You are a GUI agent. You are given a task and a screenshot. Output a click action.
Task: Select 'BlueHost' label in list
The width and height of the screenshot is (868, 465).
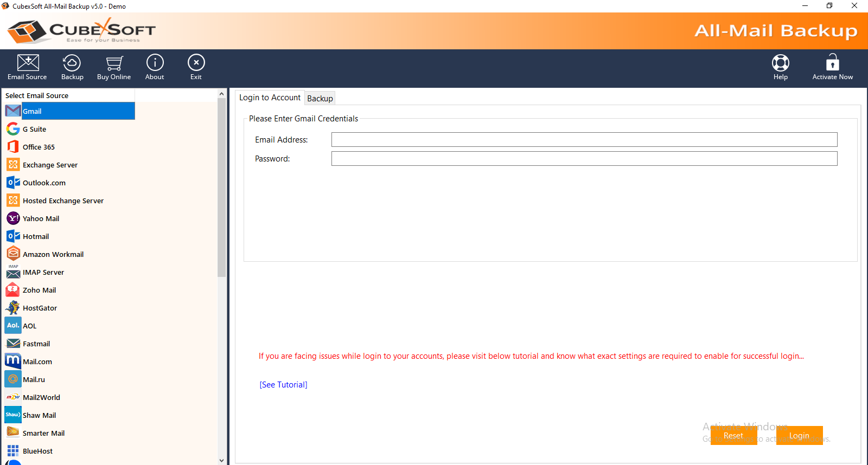pyautogui.click(x=37, y=451)
